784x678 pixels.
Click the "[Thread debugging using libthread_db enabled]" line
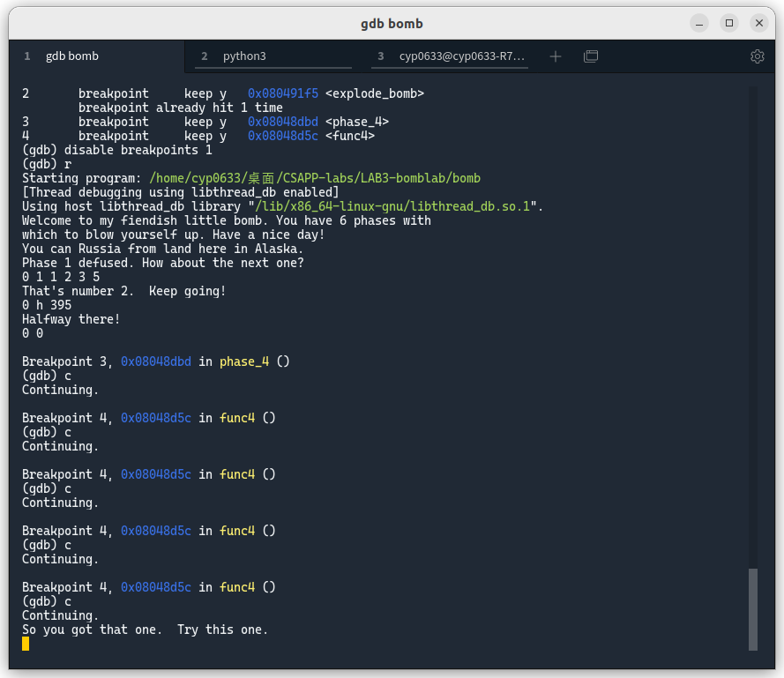pos(181,192)
